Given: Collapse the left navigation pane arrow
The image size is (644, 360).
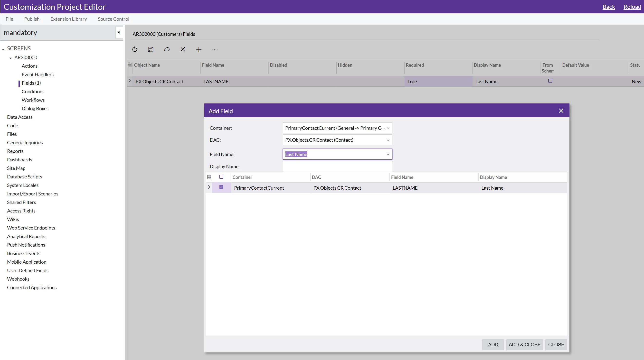Looking at the screenshot, I should tap(119, 32).
